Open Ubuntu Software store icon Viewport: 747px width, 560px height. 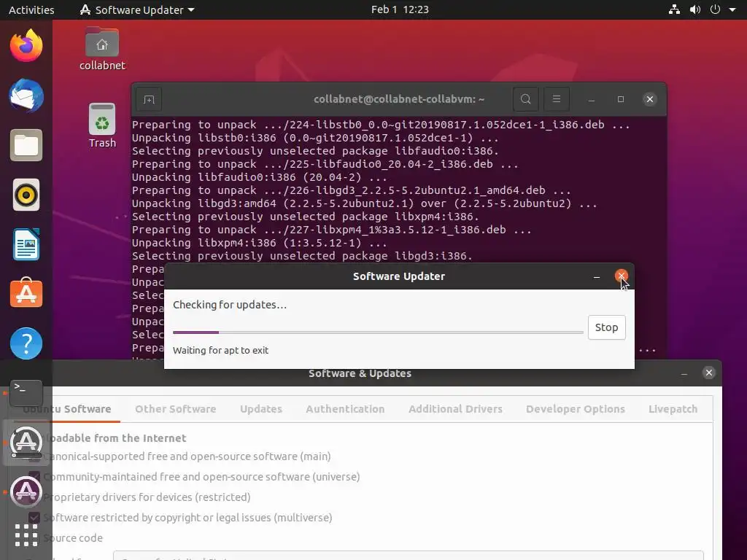[26, 293]
